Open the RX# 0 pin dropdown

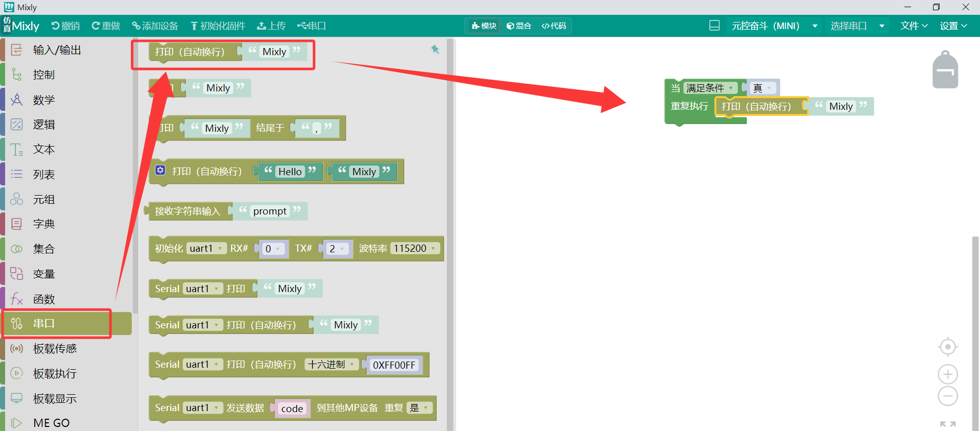(273, 249)
